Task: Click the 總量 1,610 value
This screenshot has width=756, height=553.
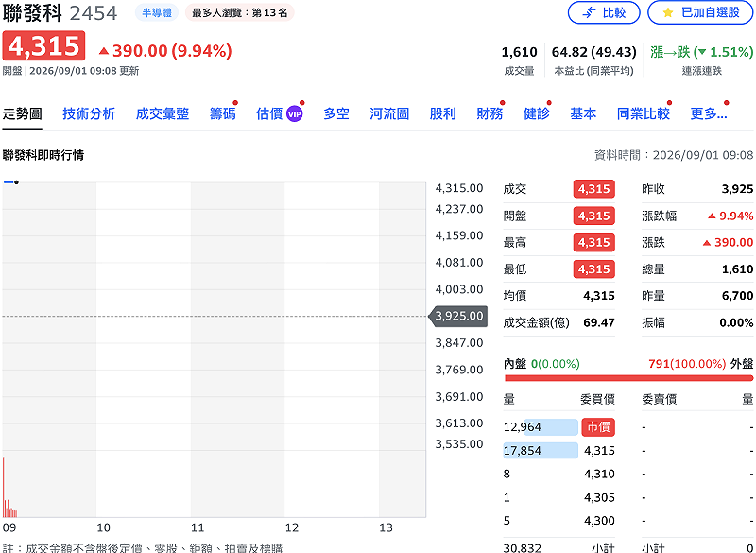Action: [x=737, y=269]
